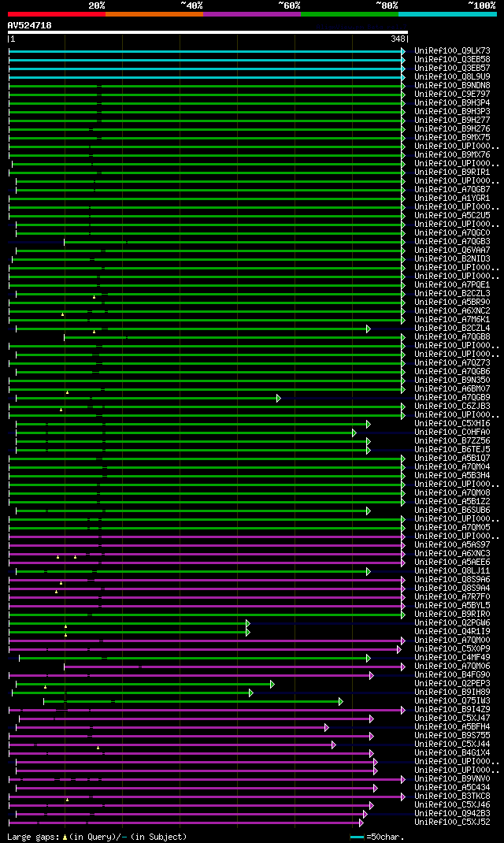The image size is (504, 843).
Task: Open the UniRef100_Q3EB58 hit label
Action: click(452, 60)
